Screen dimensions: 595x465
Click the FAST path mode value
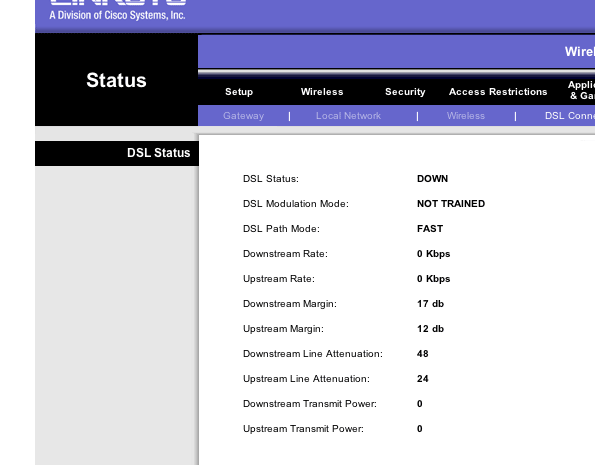(x=430, y=229)
